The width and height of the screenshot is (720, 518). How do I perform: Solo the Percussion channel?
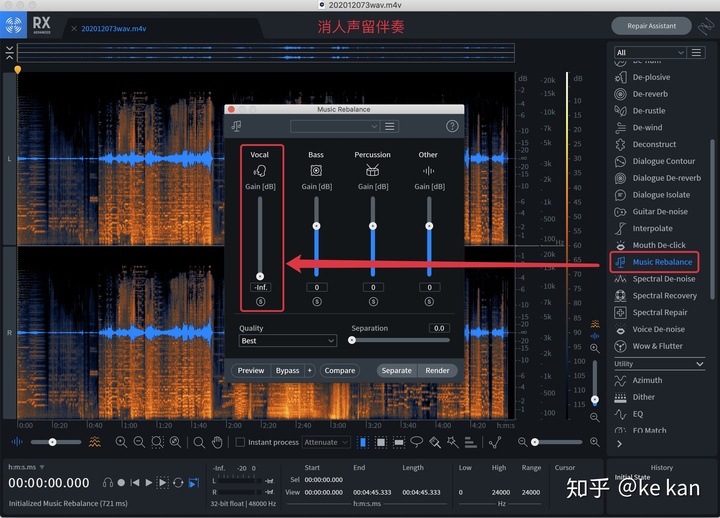[x=373, y=302]
